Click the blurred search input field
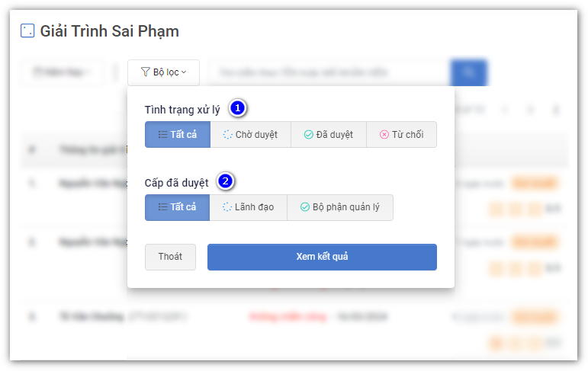 pyautogui.click(x=328, y=72)
